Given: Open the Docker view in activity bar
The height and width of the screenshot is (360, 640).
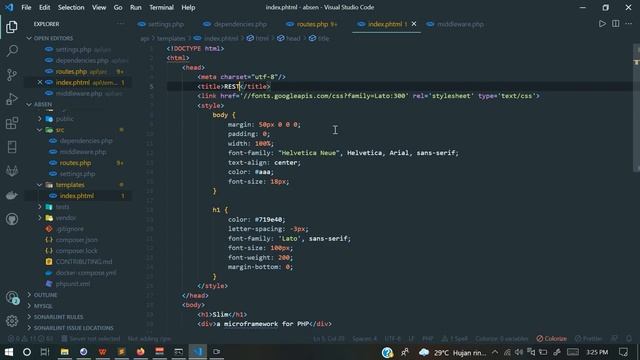Looking at the screenshot, I should pos(12,195).
